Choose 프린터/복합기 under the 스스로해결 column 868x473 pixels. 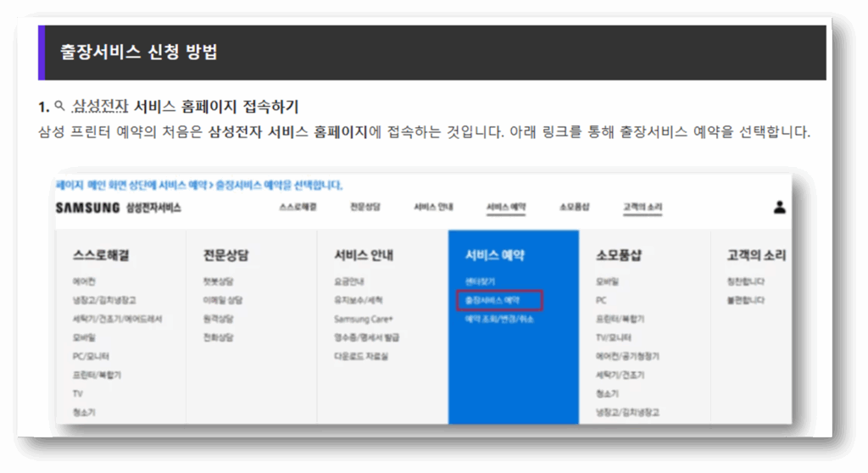(97, 375)
